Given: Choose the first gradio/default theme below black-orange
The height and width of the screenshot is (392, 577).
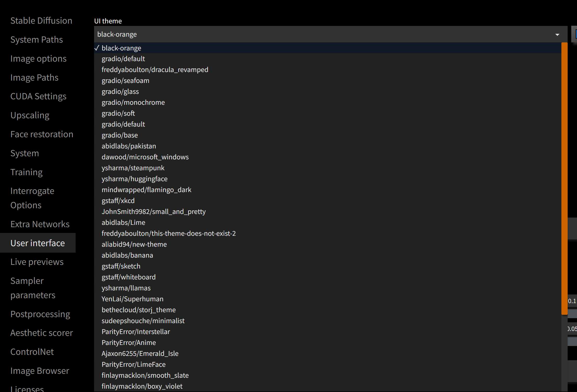Looking at the screenshot, I should [x=328, y=59].
